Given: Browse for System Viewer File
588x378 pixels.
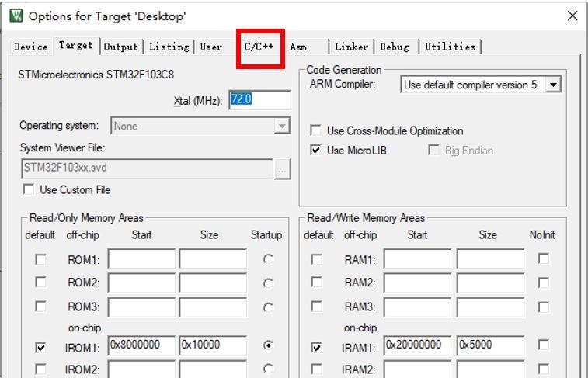Looking at the screenshot, I should (x=282, y=168).
